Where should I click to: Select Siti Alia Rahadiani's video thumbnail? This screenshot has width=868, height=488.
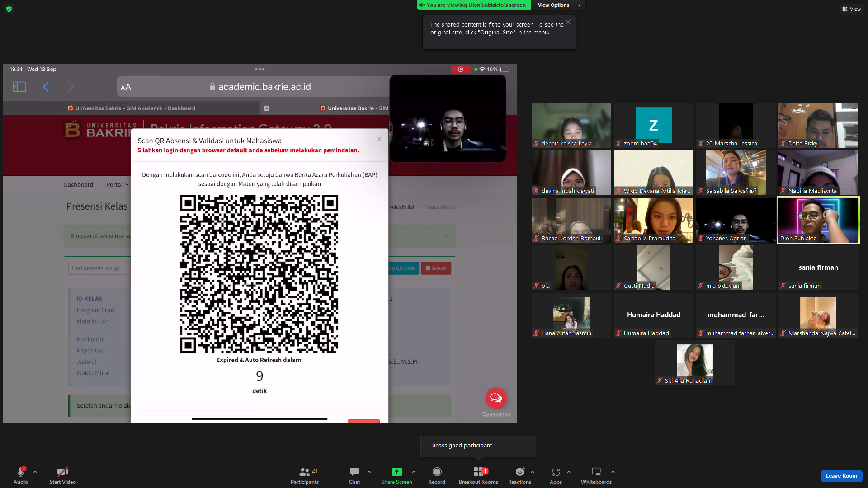tap(695, 362)
